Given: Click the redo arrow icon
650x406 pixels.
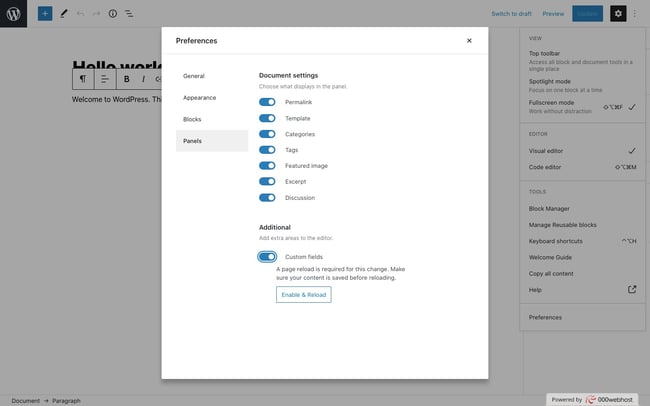Looking at the screenshot, I should pos(96,14).
